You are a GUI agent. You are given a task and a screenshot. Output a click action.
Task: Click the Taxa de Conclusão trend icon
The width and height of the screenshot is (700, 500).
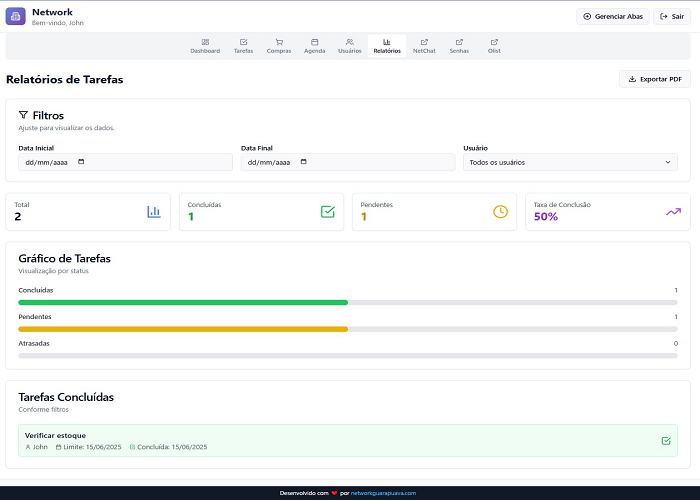[673, 211]
